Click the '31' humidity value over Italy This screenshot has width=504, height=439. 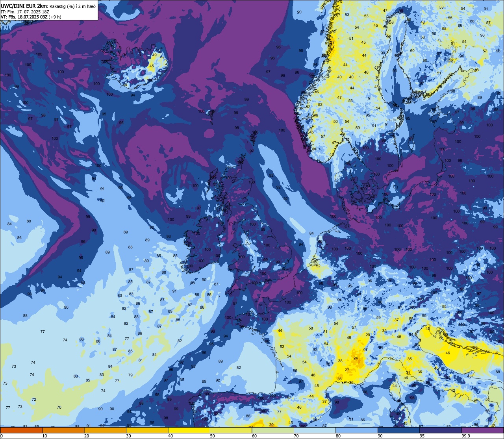[408, 373]
